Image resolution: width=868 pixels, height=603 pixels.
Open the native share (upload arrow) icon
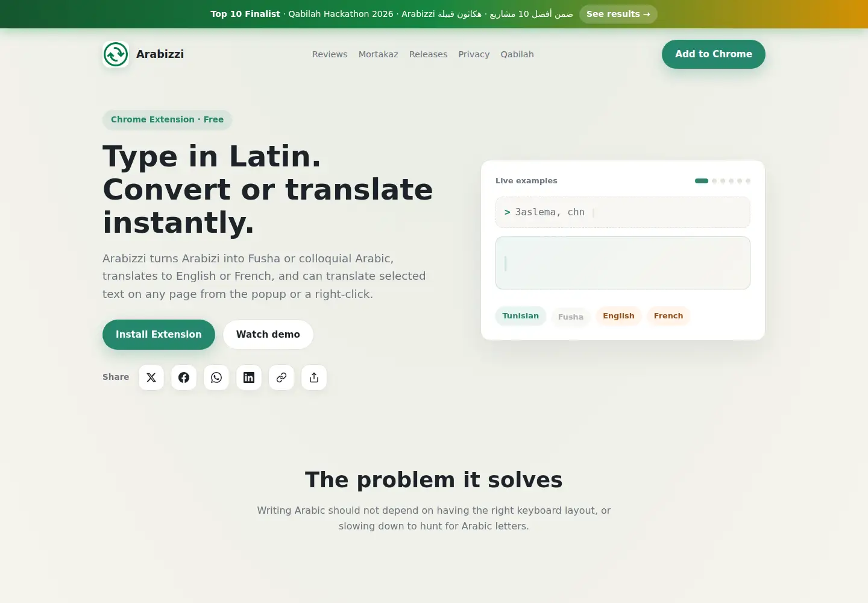(314, 377)
